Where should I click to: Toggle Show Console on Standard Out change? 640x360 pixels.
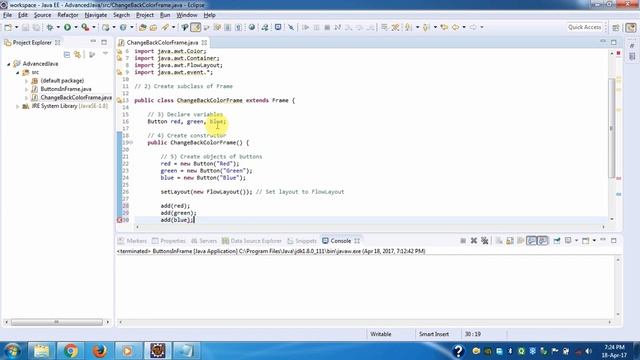(531, 241)
